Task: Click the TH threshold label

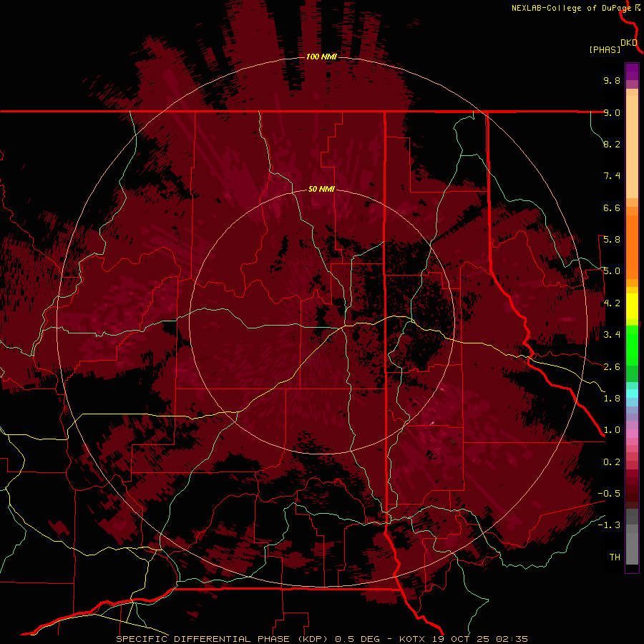Action: point(615,557)
